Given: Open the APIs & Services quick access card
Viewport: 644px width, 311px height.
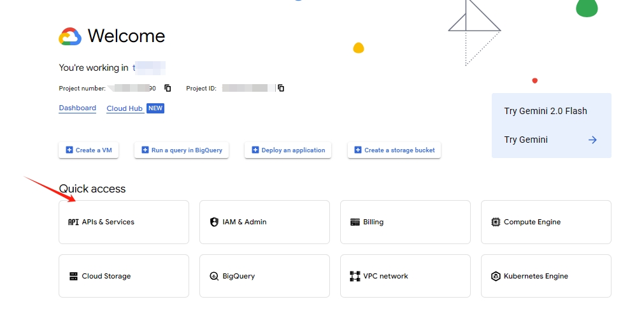Looking at the screenshot, I should (124, 222).
